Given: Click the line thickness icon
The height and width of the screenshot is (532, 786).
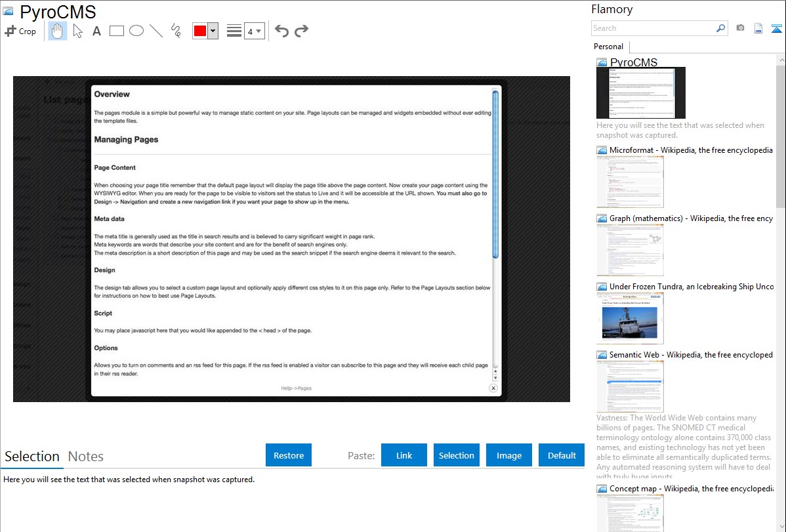Looking at the screenshot, I should [234, 31].
